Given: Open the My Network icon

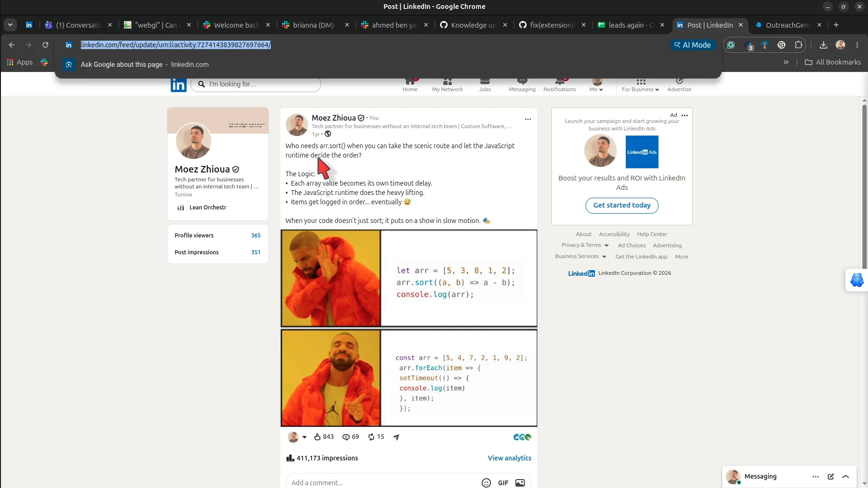Looking at the screenshot, I should tap(447, 85).
